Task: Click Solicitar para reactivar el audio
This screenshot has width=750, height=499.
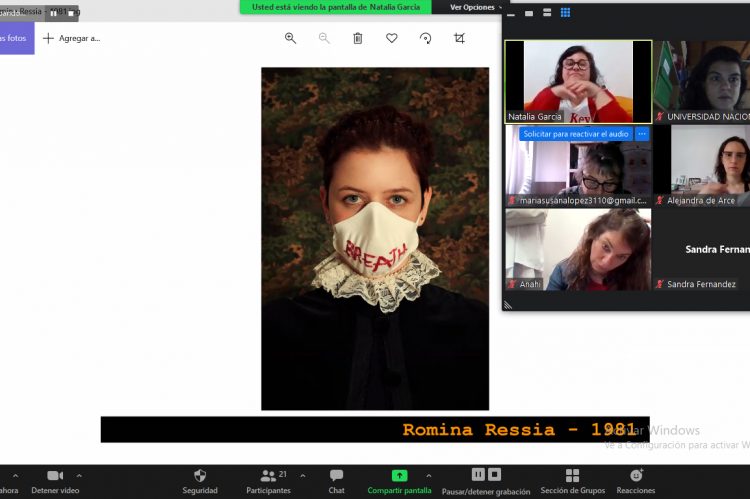Action: point(576,134)
